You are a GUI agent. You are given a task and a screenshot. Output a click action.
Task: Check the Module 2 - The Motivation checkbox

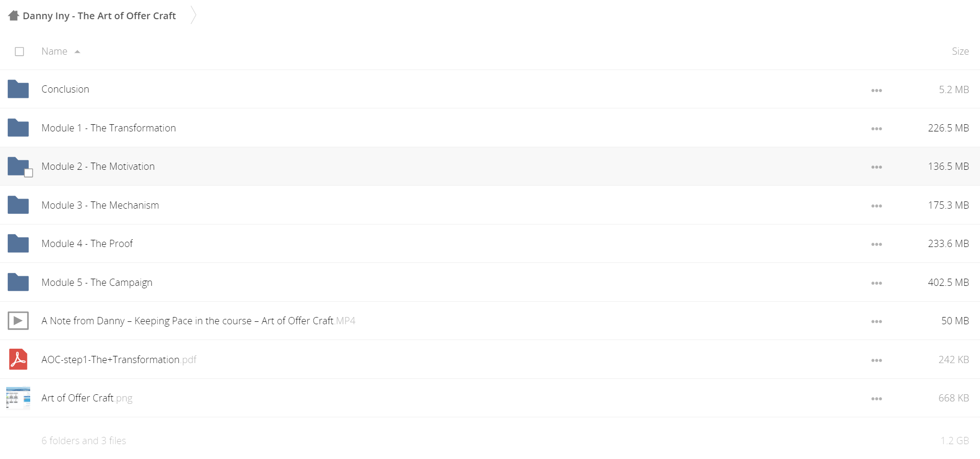tap(29, 173)
